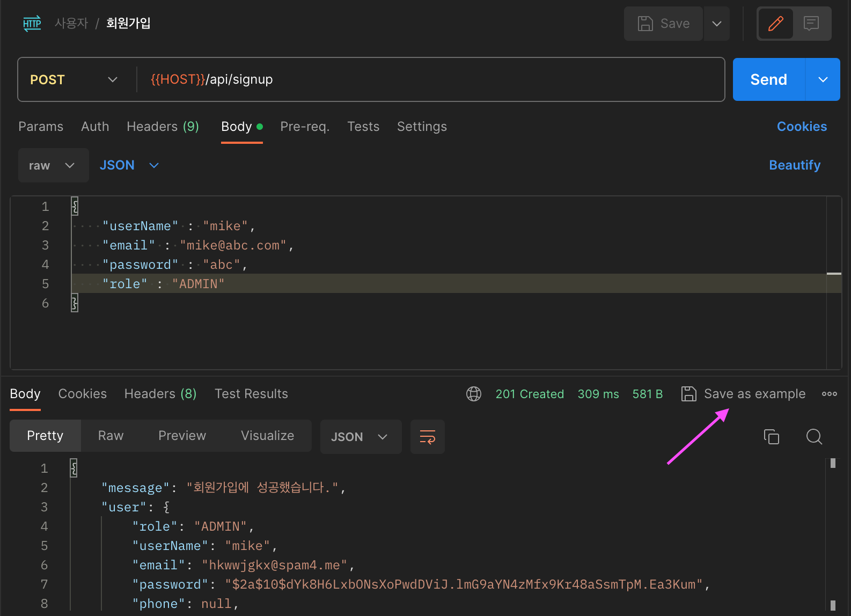Screen dimensions: 851x616
Task: Copy the response with the copy icon
Action: (771, 437)
